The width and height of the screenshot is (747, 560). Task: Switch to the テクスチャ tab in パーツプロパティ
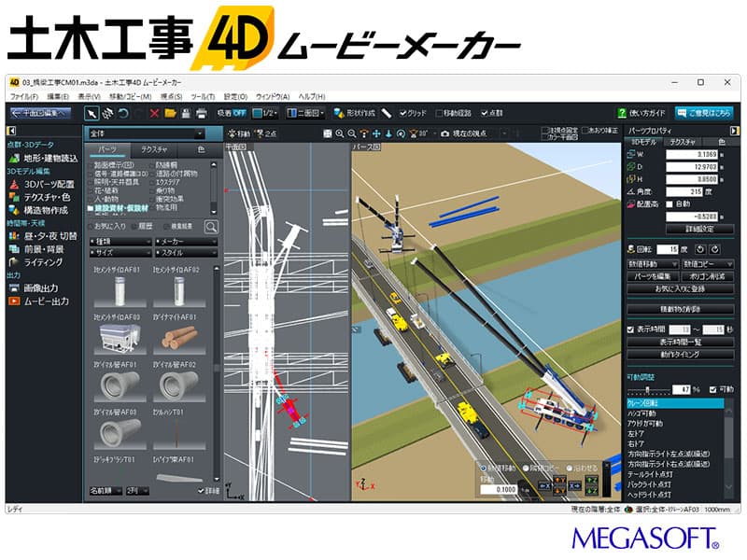[683, 142]
